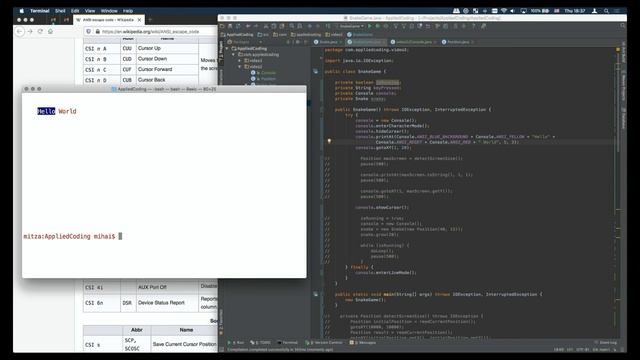Click the Debug bug icon in IntelliJ toolbar

click(378, 26)
